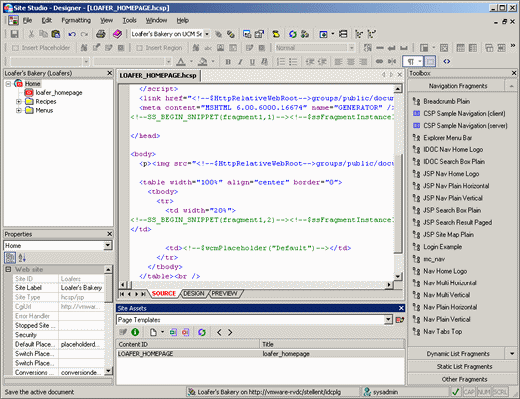Image resolution: width=520 pixels, height=399 pixels.
Task: Toggle categorized view in Properties panel
Action: (x=10, y=257)
